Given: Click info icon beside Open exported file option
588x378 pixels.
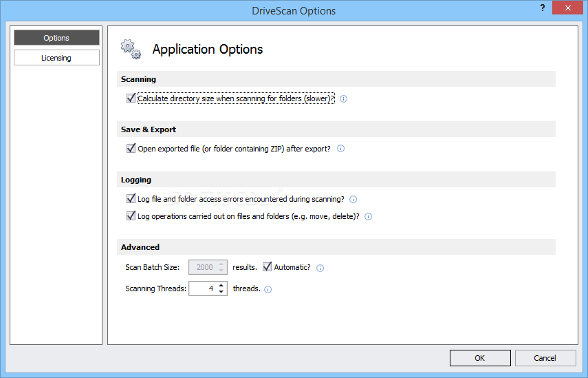Looking at the screenshot, I should 340,149.
